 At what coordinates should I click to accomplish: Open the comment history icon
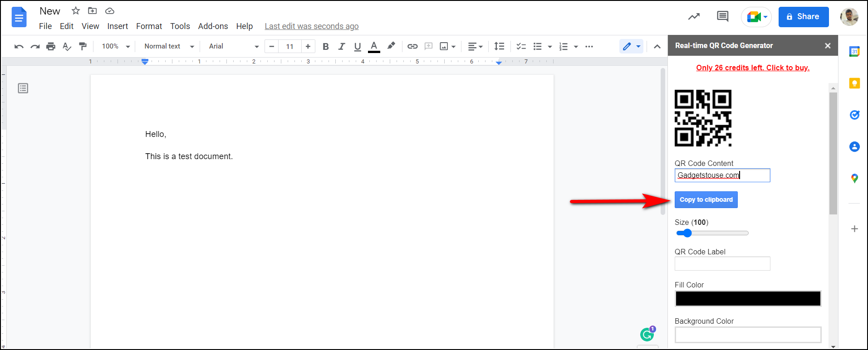coord(722,17)
